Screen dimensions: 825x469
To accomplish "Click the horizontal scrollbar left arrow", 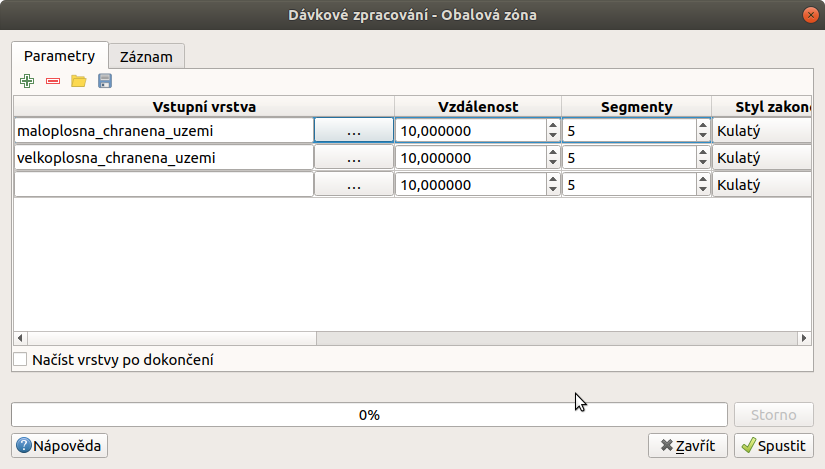I will [x=21, y=338].
